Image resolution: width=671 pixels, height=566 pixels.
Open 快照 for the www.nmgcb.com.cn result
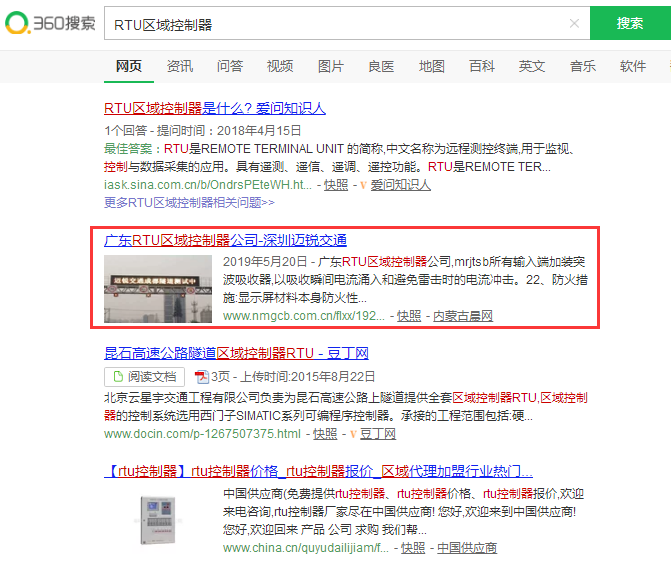pyautogui.click(x=409, y=316)
